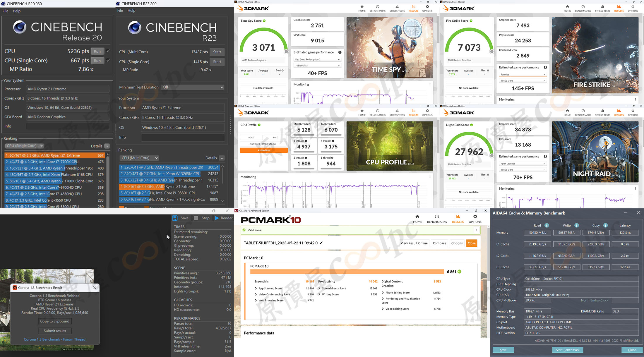Open OPTIONS in the Time Spy 3DMark window
Viewport: 644px width, 357px height.
click(x=427, y=8)
